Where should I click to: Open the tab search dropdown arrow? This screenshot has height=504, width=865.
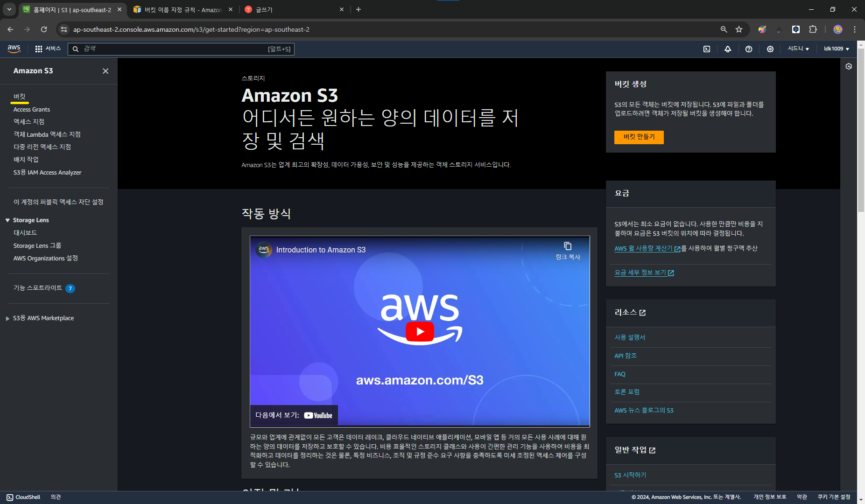click(x=9, y=9)
